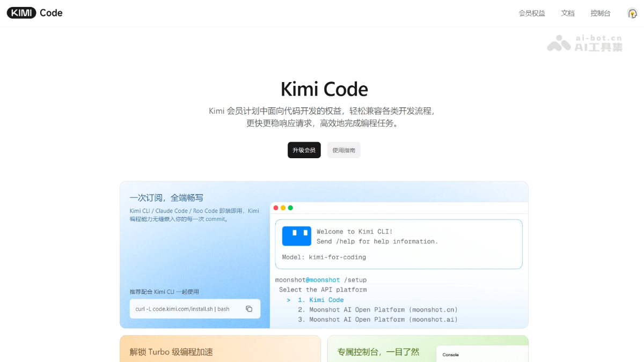
Task: Click the curl install command field
Action: point(195,309)
